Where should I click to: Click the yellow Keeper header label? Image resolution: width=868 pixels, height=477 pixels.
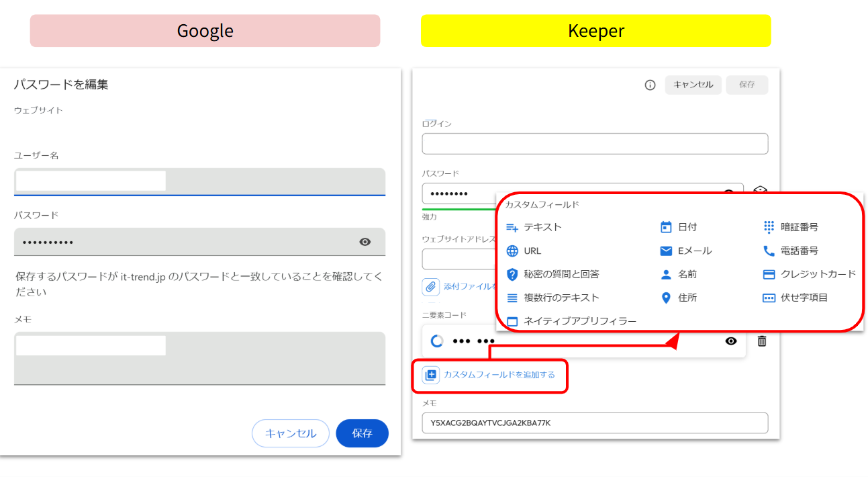pos(596,31)
